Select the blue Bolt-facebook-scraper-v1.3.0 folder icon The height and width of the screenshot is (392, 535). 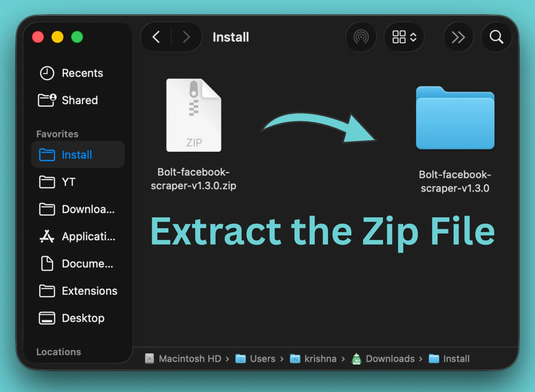[455, 118]
